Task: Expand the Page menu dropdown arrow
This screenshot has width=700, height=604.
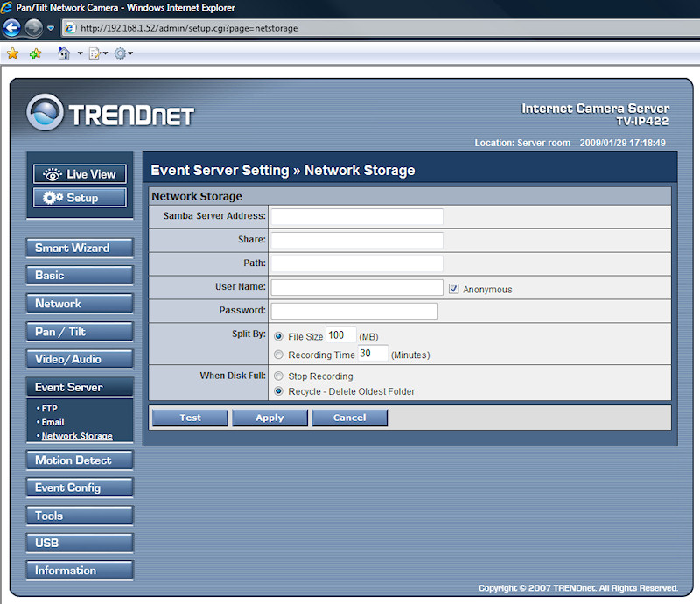Action: [x=106, y=54]
